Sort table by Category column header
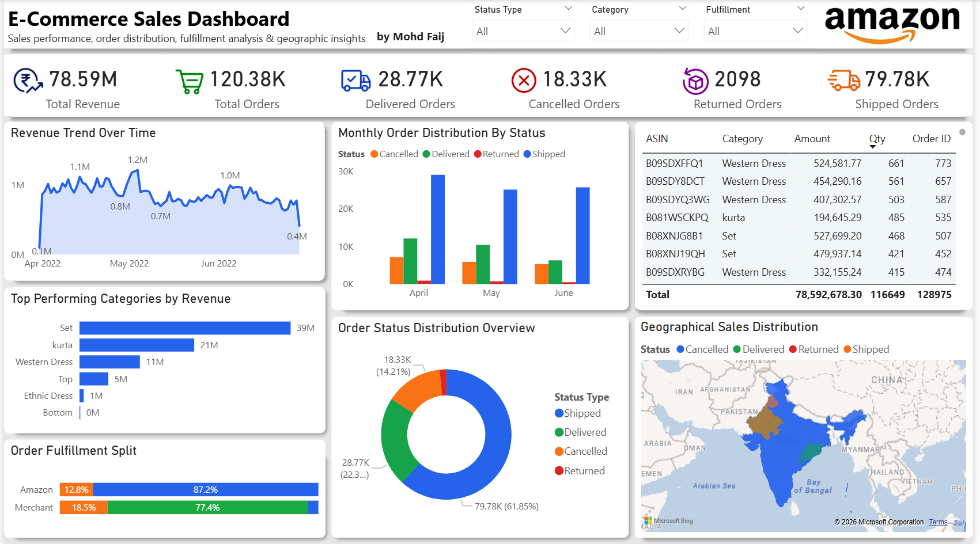 742,139
